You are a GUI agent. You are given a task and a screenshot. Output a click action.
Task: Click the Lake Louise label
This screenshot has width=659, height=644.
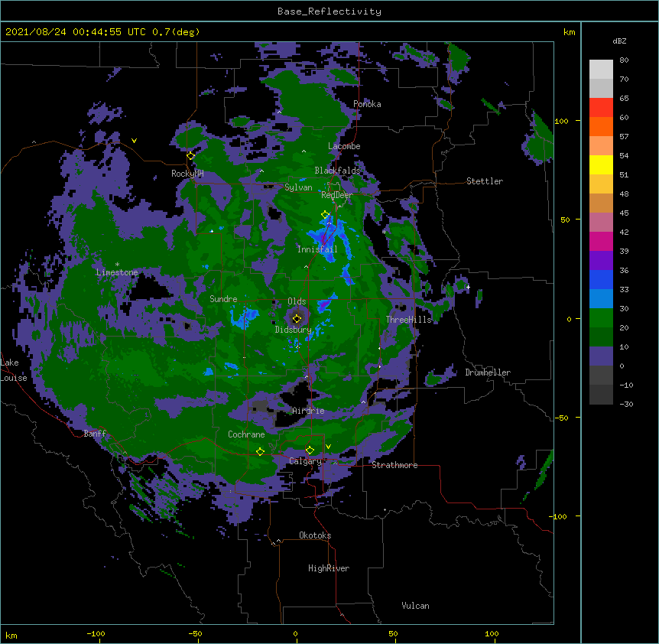click(14, 370)
